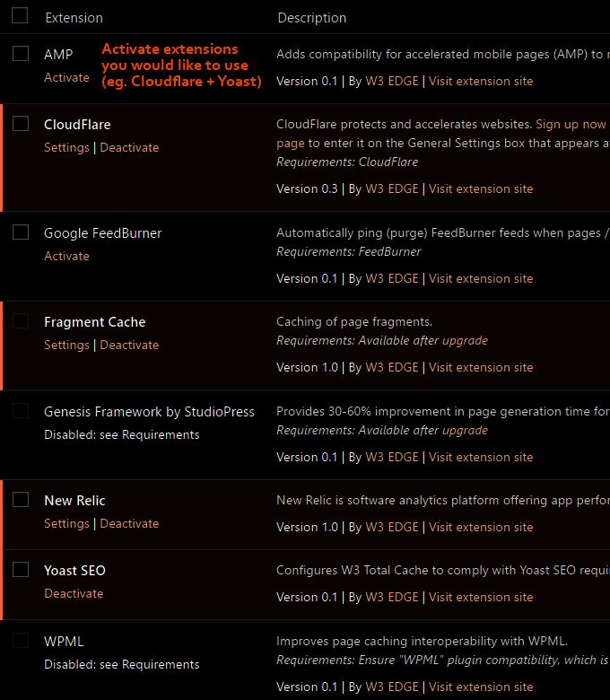Visit extension site for Fragment Cache
The image size is (610, 700).
[x=481, y=367]
